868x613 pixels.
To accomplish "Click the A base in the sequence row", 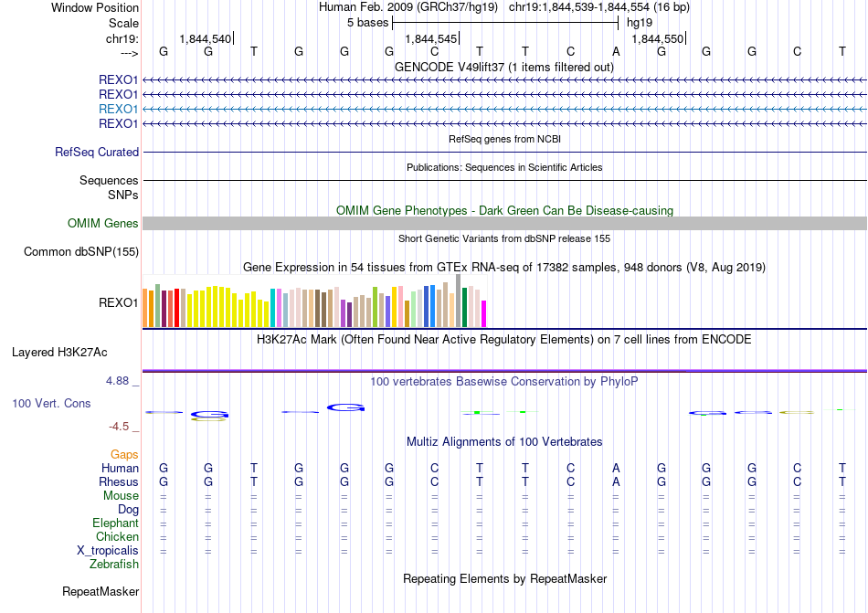I will tap(616, 51).
